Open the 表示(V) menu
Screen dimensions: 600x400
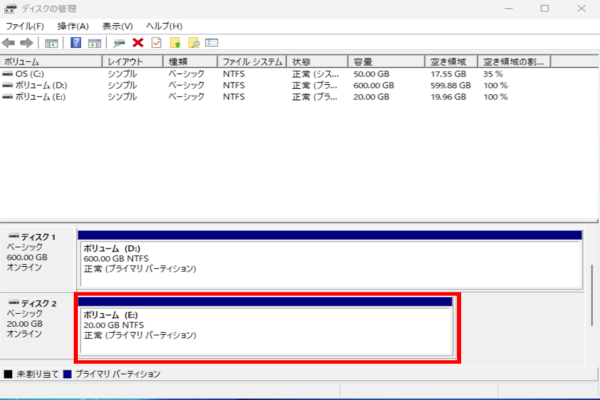coord(119,25)
